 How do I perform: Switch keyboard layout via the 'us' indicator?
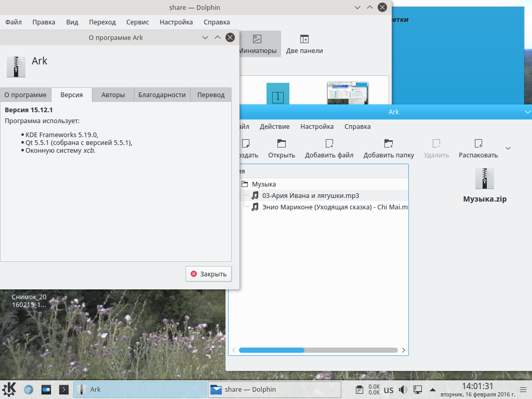[x=389, y=390]
